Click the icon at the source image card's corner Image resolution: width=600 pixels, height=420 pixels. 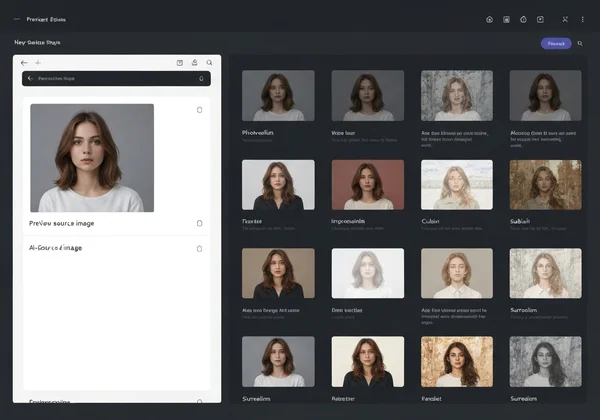tap(199, 110)
